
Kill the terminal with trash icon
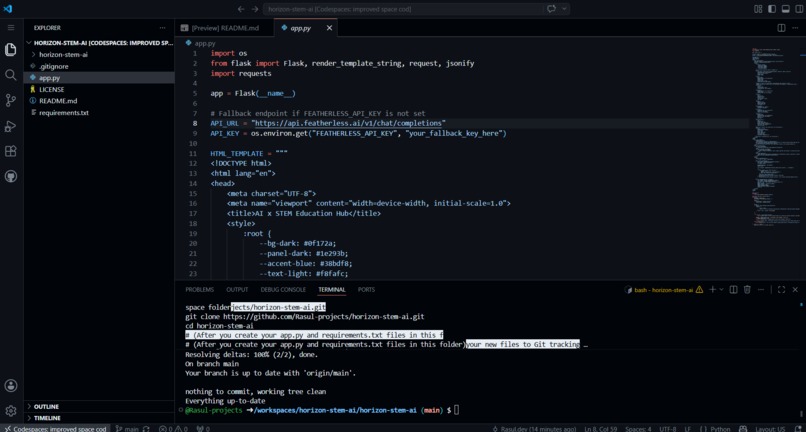click(x=747, y=290)
